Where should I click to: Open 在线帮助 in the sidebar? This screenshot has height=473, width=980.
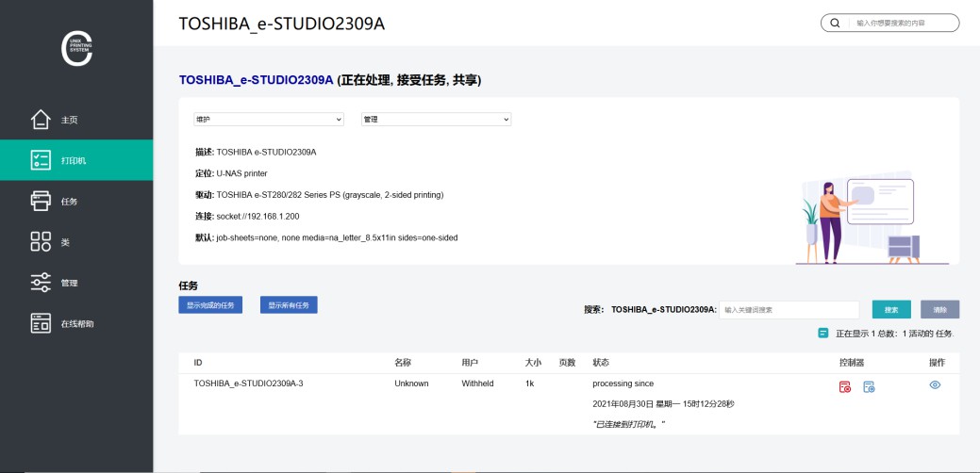76,324
